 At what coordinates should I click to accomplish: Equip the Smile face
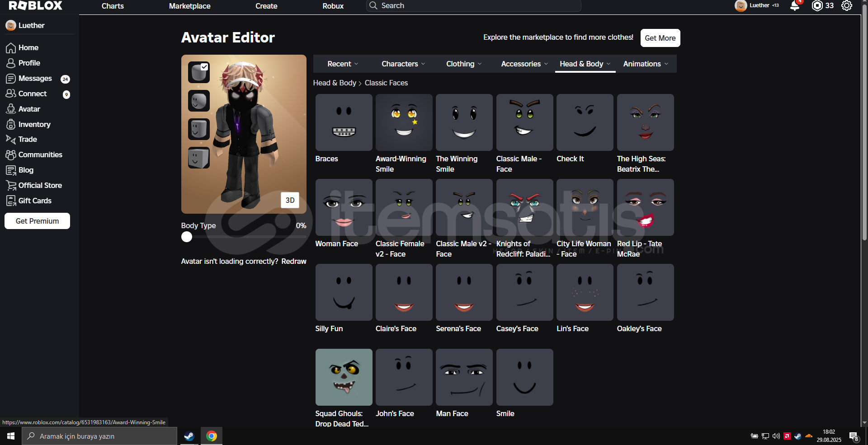[524, 377]
